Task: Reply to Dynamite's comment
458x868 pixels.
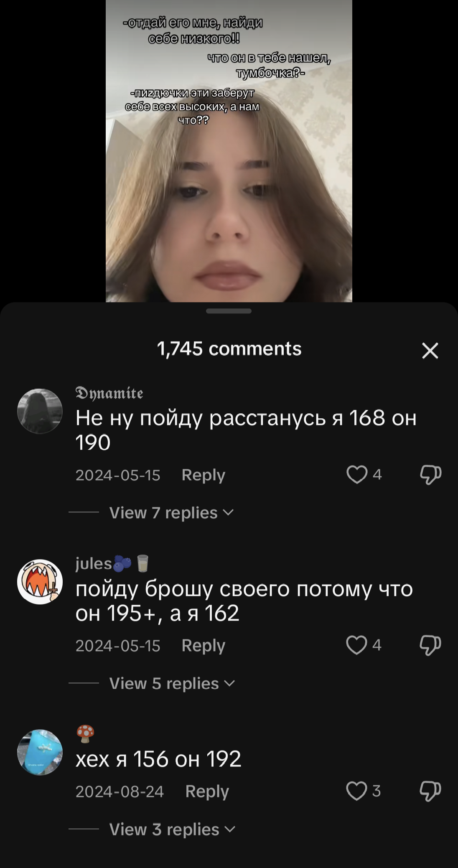Action: (x=204, y=475)
